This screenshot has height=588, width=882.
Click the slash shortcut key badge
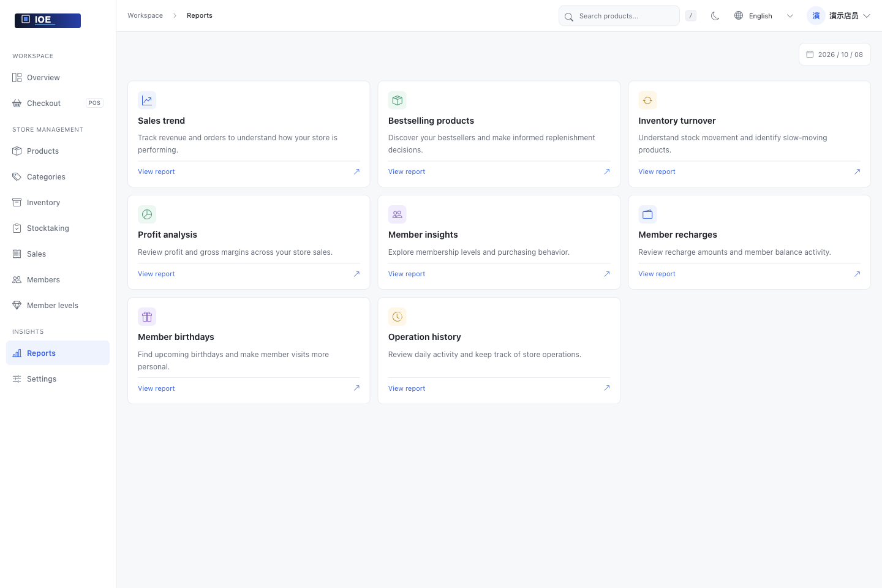tap(691, 16)
